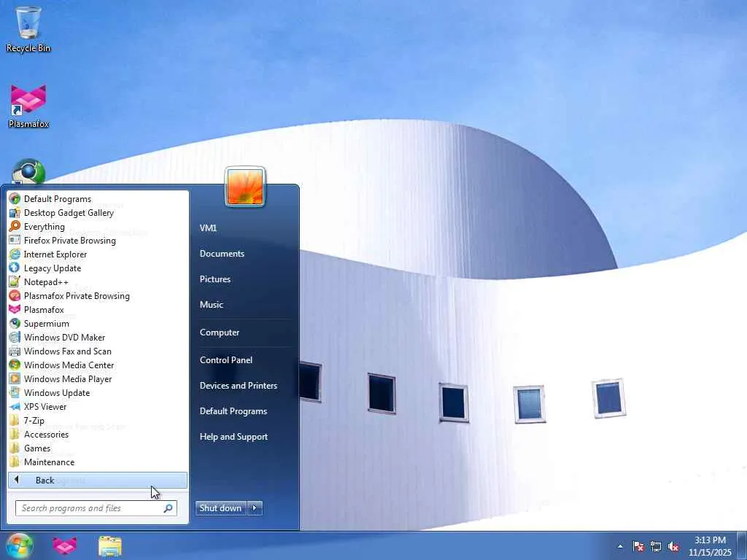747x560 pixels.
Task: Open Pictures from the start menu
Action: [215, 279]
